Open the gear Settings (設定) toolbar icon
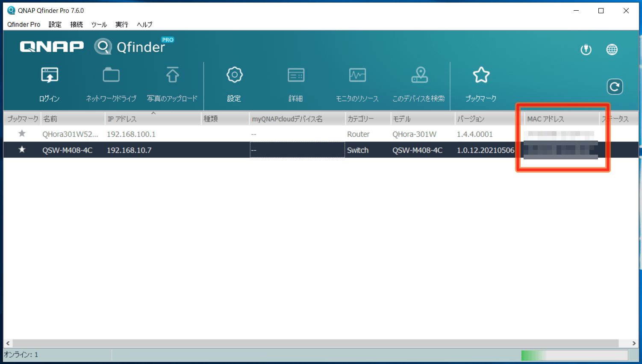Viewport: 642px width, 364px height. [234, 75]
